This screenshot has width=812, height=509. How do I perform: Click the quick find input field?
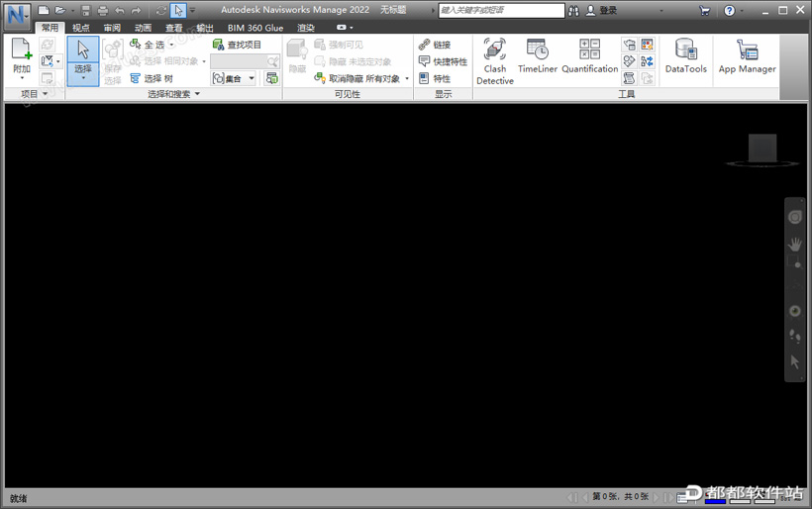tap(239, 62)
